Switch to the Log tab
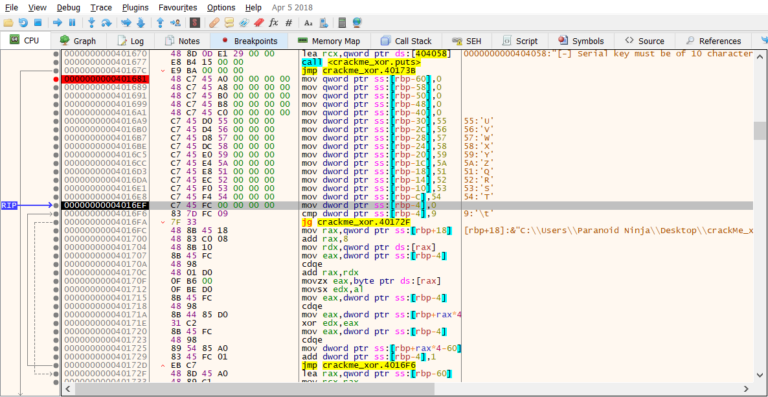 tap(131, 41)
